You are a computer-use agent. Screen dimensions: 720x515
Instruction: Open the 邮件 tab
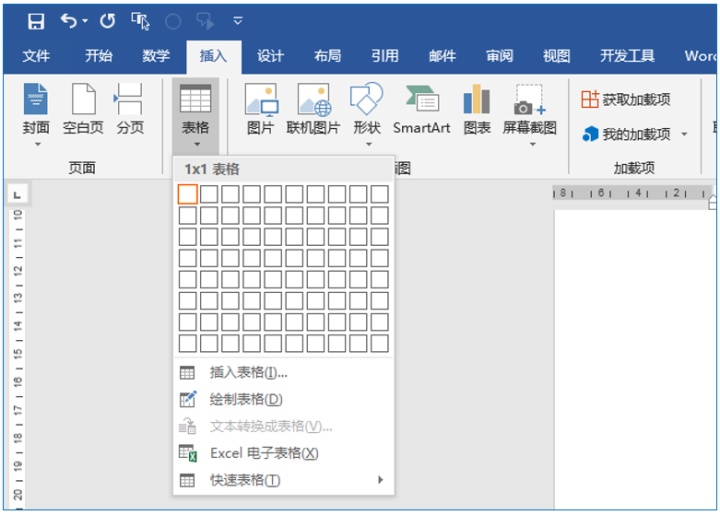(x=442, y=56)
